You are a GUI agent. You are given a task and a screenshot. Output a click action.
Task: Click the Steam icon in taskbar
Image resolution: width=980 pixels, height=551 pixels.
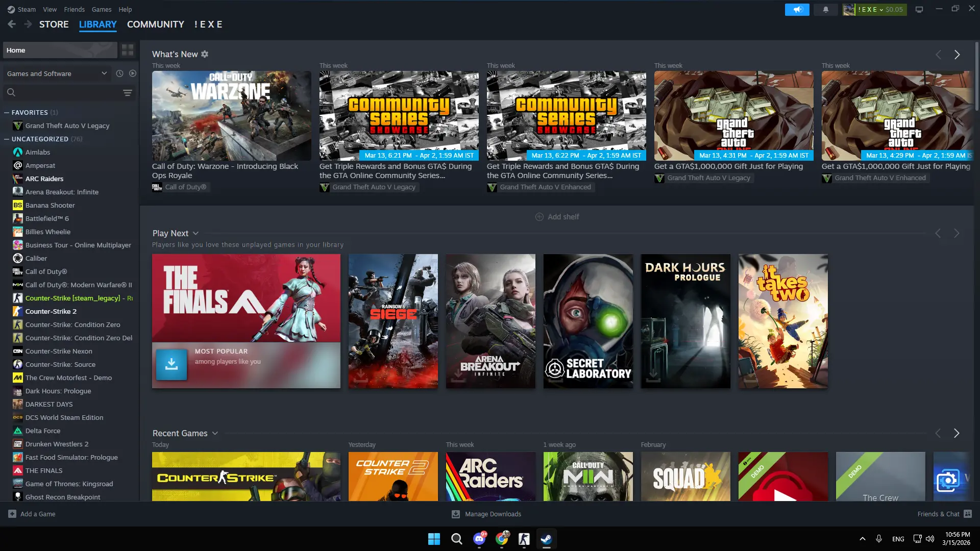coord(546,539)
